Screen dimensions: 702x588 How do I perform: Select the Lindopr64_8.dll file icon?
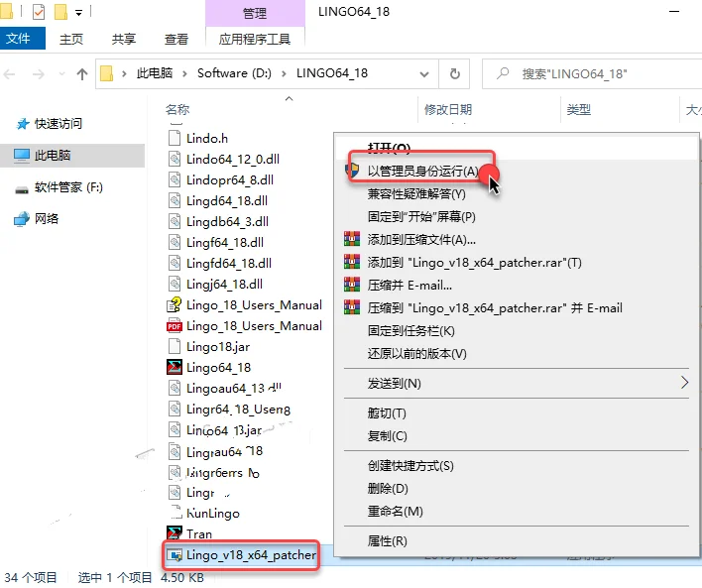tap(175, 179)
